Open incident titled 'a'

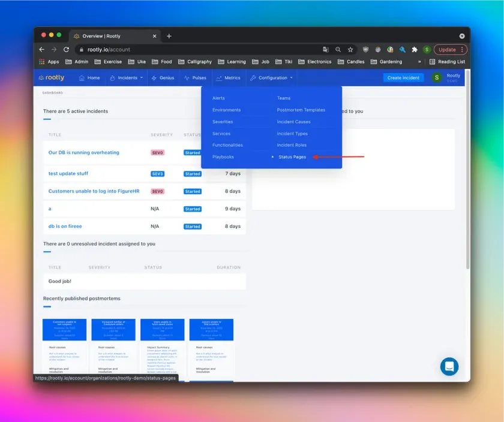[50, 209]
